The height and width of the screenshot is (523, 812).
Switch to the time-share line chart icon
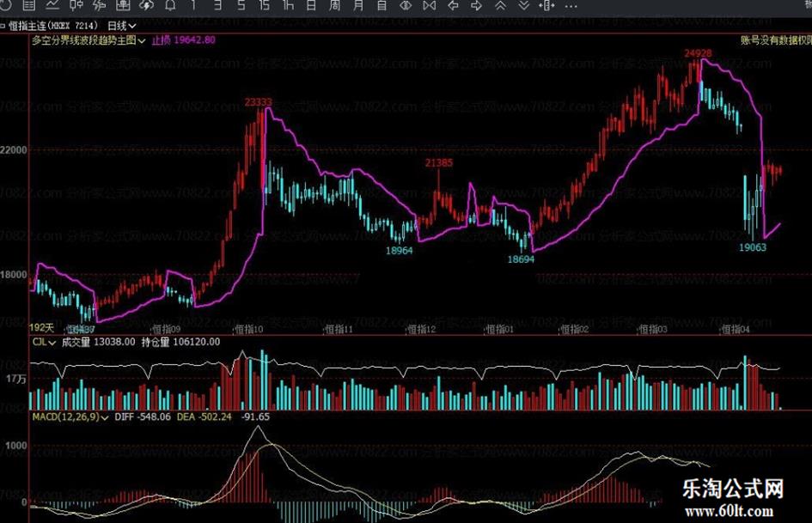[52, 5]
